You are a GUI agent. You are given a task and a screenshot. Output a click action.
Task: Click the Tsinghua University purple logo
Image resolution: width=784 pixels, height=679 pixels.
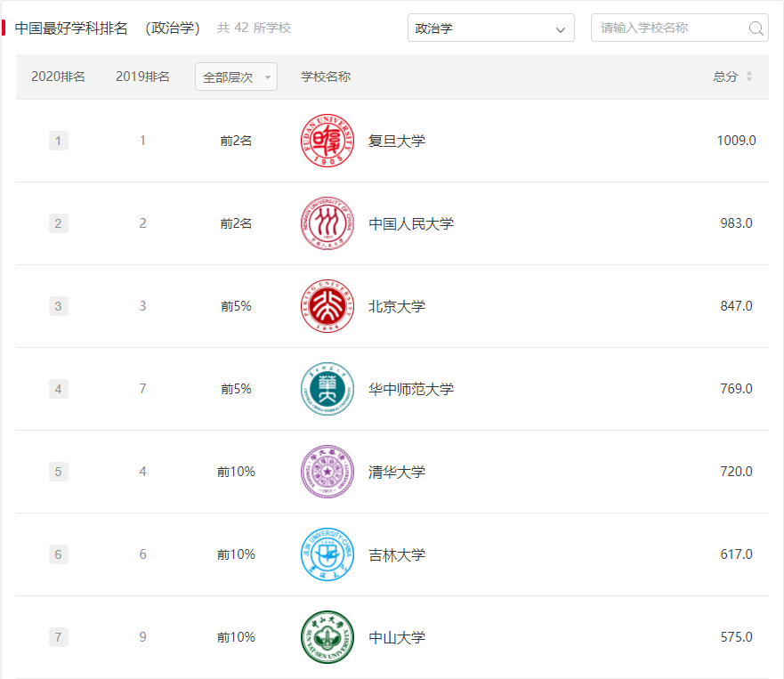pyautogui.click(x=327, y=472)
